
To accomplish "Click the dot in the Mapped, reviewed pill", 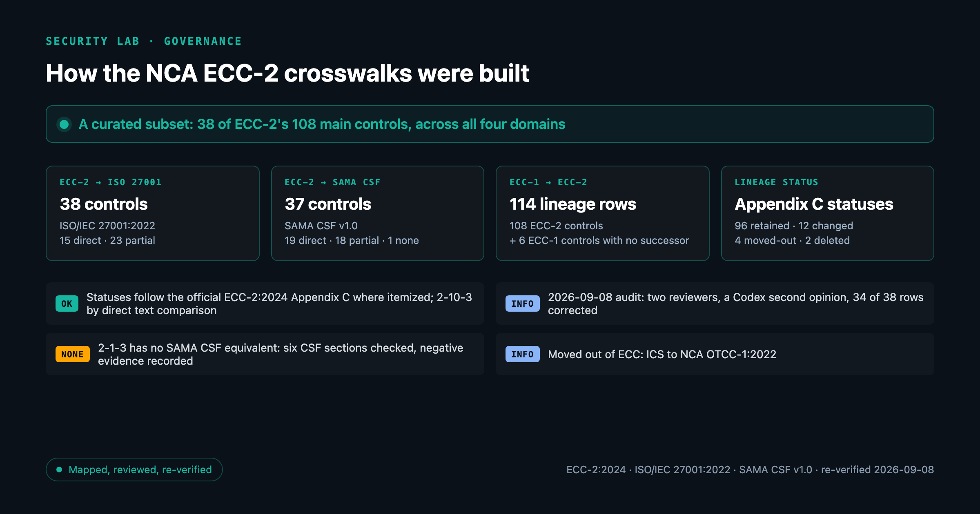I will pyautogui.click(x=60, y=470).
